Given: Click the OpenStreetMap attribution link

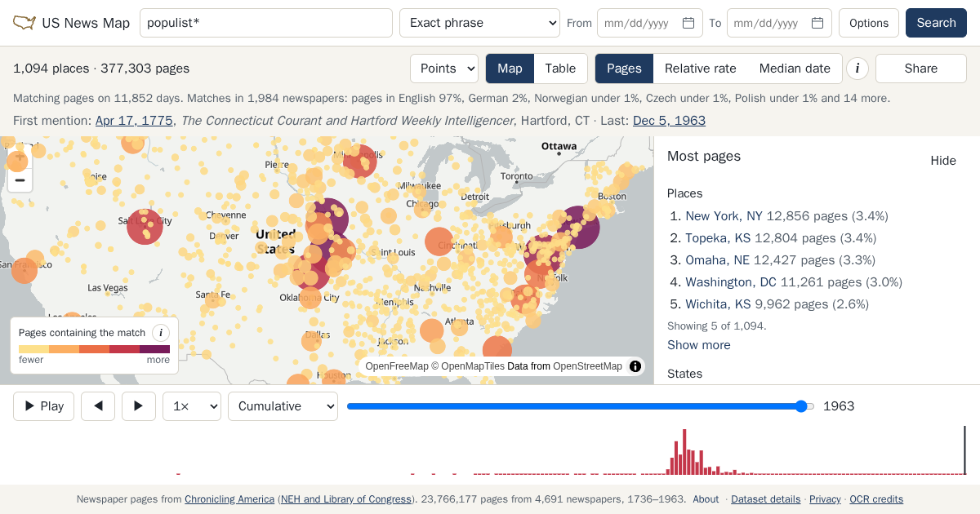Looking at the screenshot, I should pos(587,366).
